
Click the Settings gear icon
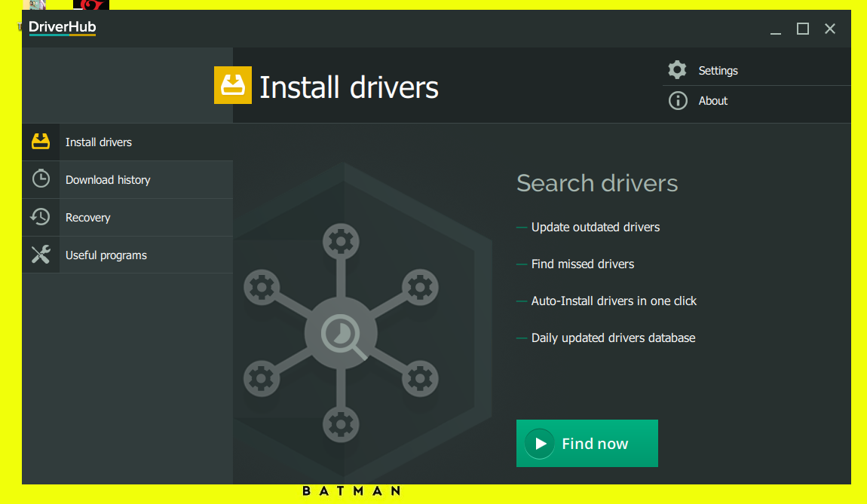point(677,70)
